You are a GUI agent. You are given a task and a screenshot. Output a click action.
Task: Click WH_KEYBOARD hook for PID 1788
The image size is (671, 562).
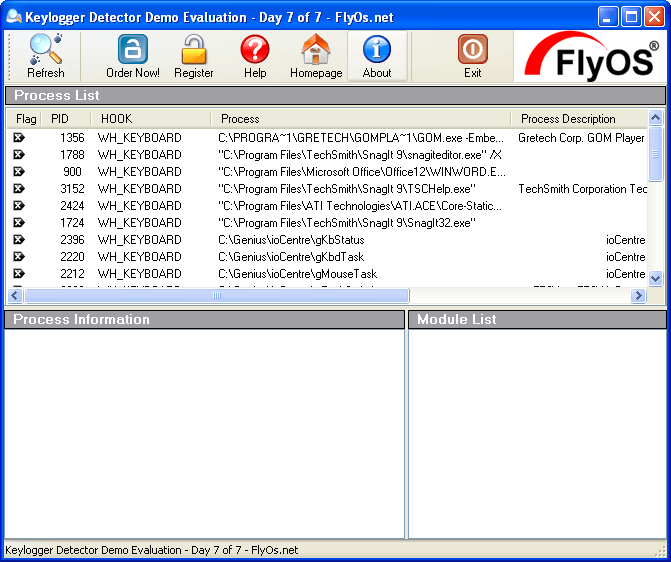[140, 155]
